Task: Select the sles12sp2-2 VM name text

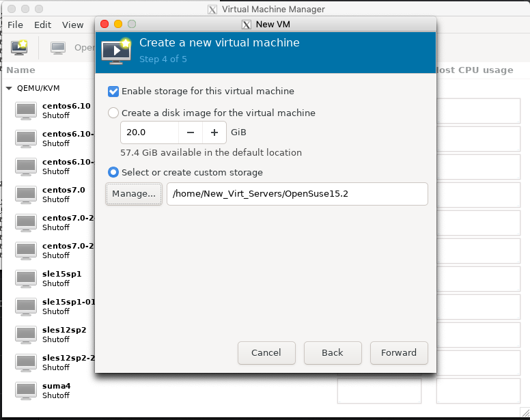Action: click(x=68, y=358)
